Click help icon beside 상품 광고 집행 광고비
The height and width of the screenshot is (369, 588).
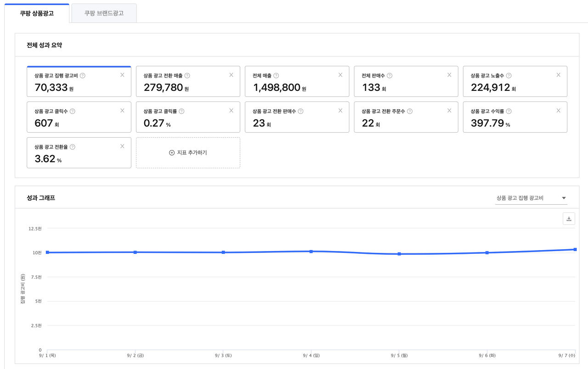coord(83,76)
